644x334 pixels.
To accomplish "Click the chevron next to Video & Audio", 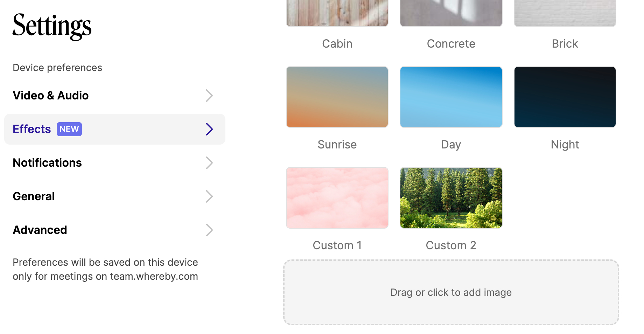I will pyautogui.click(x=209, y=96).
